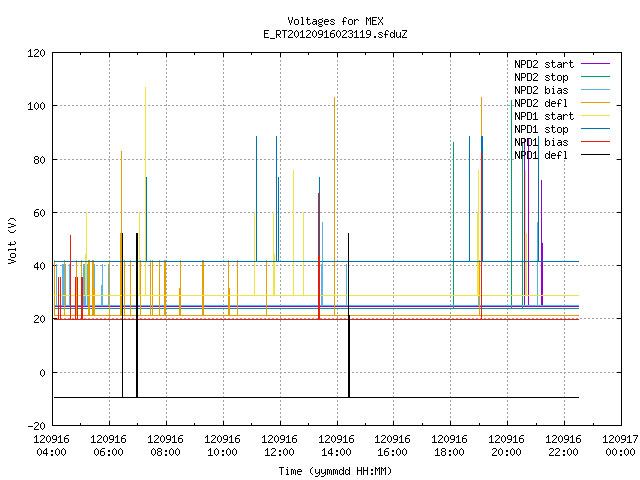Click the y-axis tick label 120
Viewport: 640px width, 480px height.
point(36,53)
